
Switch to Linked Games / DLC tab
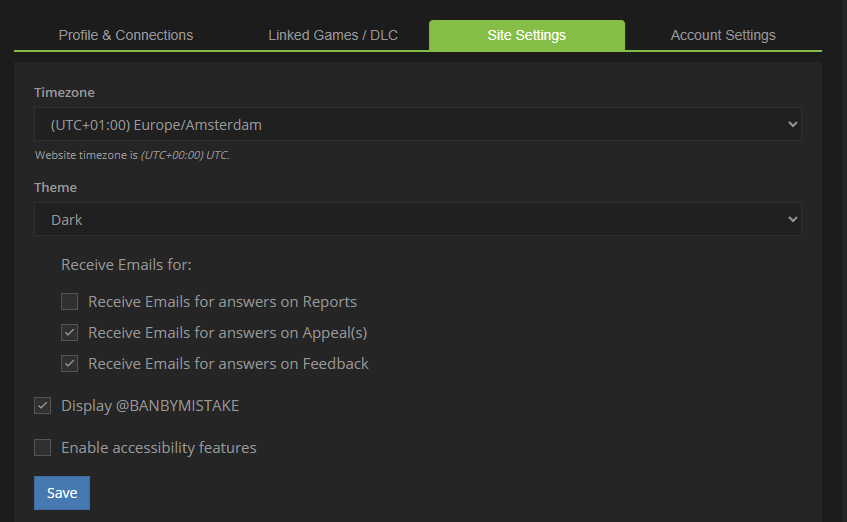pos(333,35)
